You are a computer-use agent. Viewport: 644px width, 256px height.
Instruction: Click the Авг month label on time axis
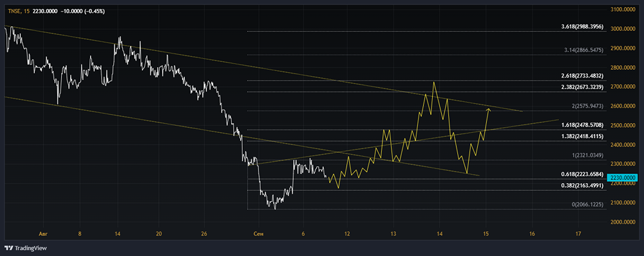tap(43, 234)
